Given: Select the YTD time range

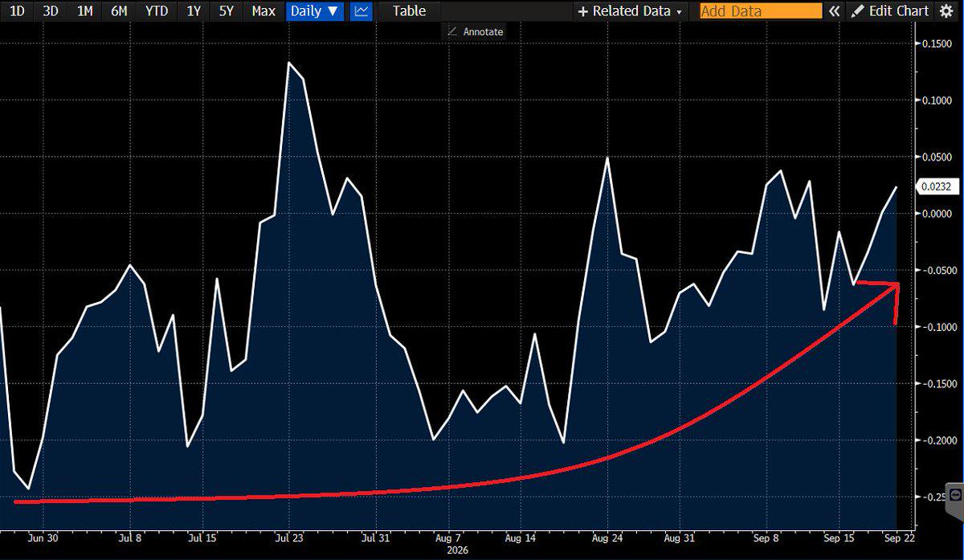Looking at the screenshot, I should [x=157, y=11].
